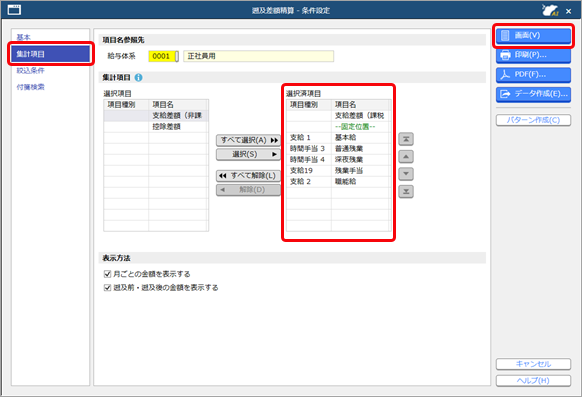Click the info icon beside 集計項目
Screen dimensions: 582x397
point(138,78)
